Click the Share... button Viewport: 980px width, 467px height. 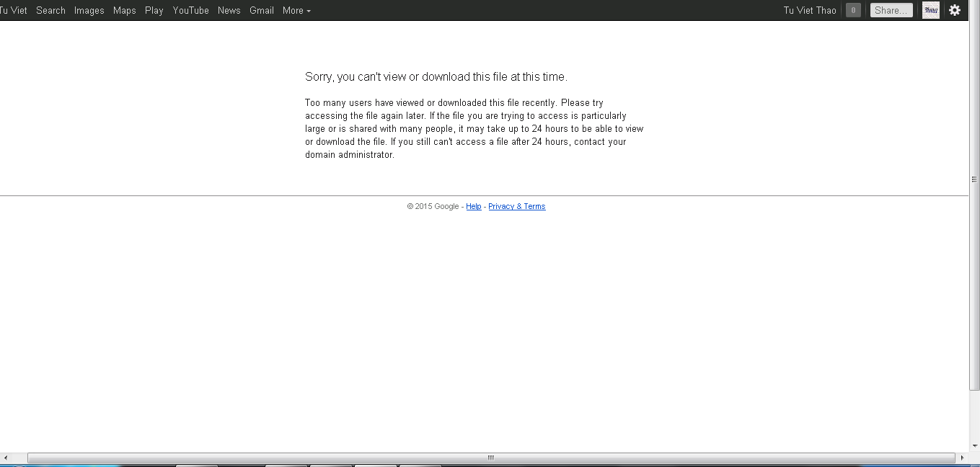tap(891, 10)
